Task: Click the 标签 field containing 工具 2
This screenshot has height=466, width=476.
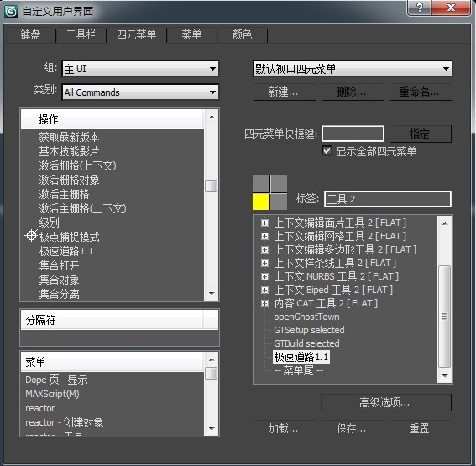Action: click(388, 199)
